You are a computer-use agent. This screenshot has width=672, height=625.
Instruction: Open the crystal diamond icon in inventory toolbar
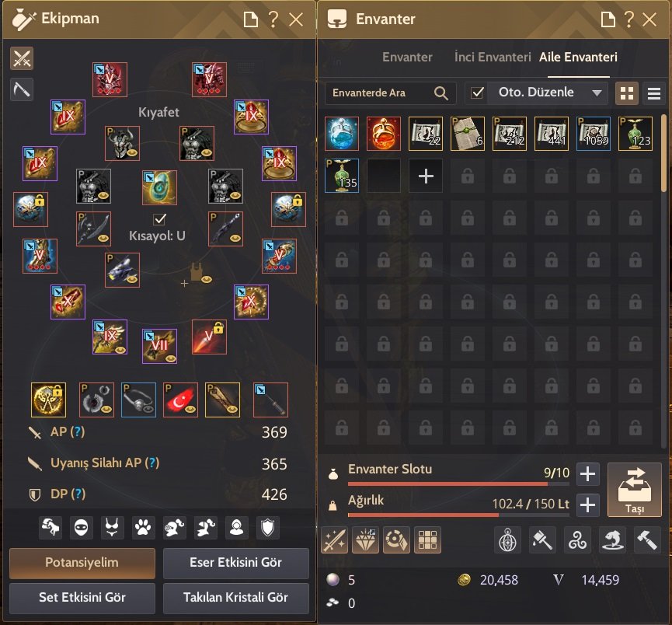(x=366, y=539)
